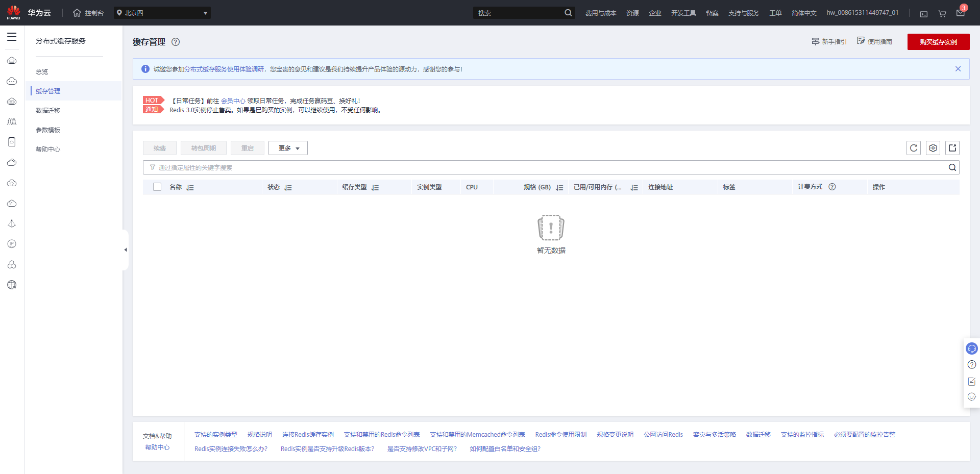980x474 pixels.
Task: Open the 使用指南 guide
Action: point(874,41)
